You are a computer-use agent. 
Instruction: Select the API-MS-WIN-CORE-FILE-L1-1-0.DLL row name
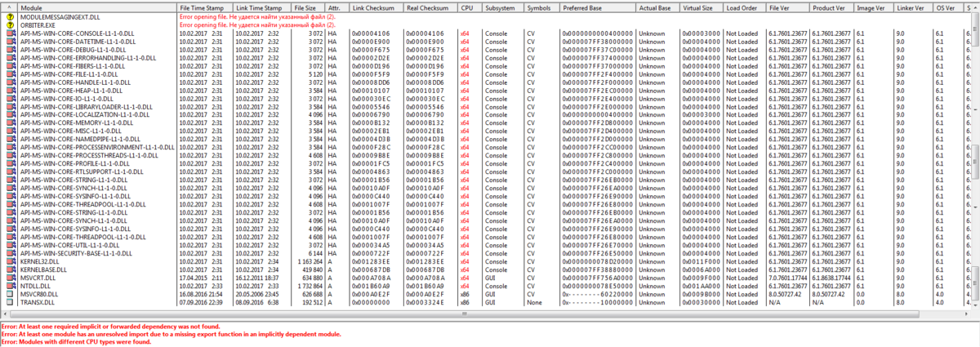[x=70, y=74]
